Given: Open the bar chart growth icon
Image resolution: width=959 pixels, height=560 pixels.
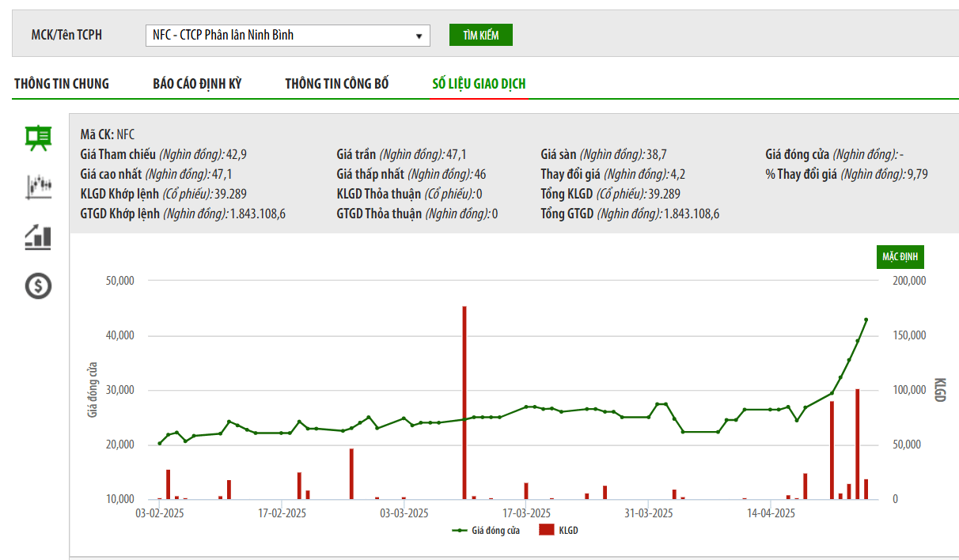Looking at the screenshot, I should tap(38, 236).
